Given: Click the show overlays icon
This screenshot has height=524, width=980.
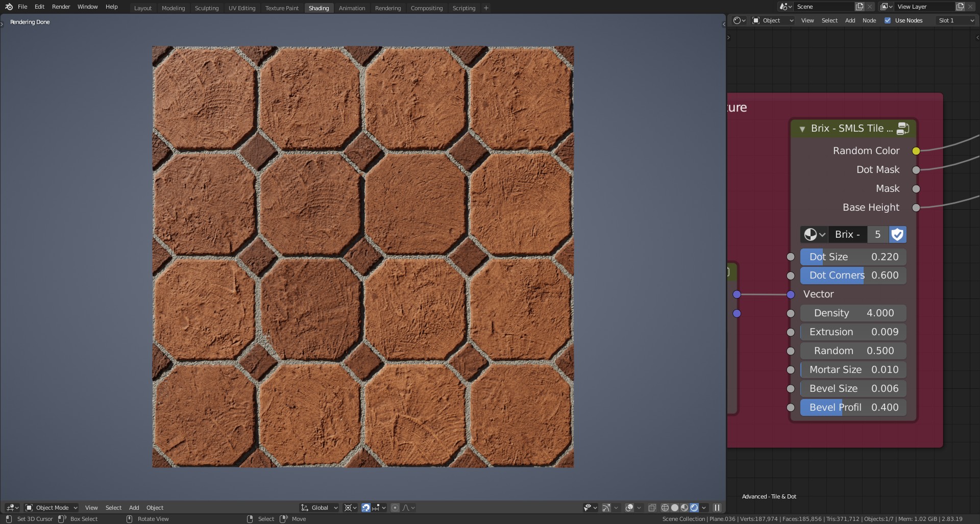Looking at the screenshot, I should (629, 508).
